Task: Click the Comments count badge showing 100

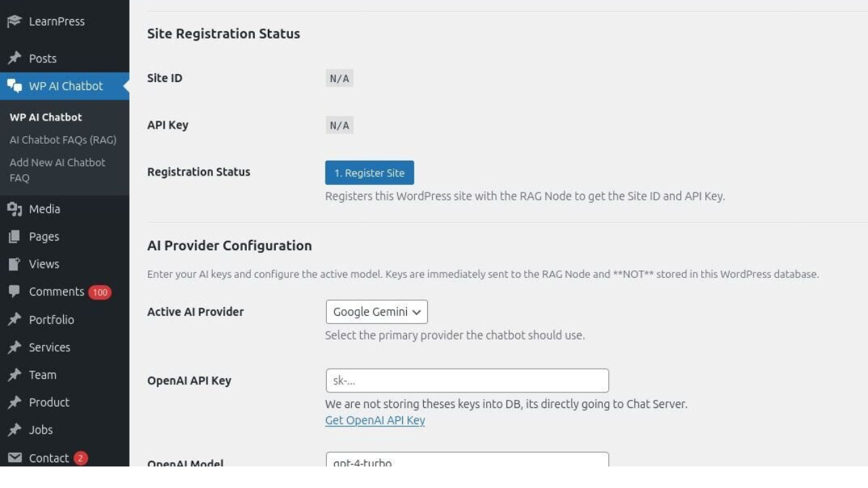Action: (x=100, y=291)
